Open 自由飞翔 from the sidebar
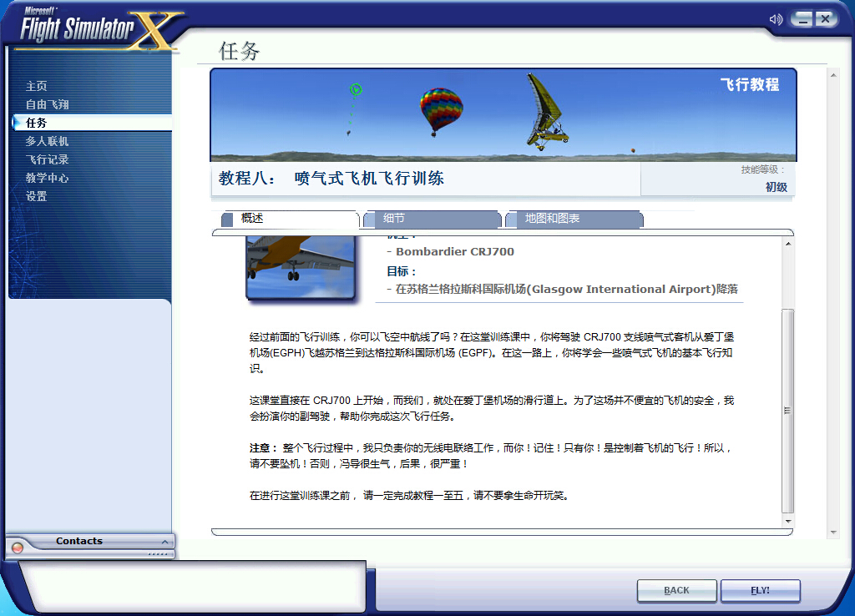This screenshot has height=616, width=855. (x=47, y=104)
